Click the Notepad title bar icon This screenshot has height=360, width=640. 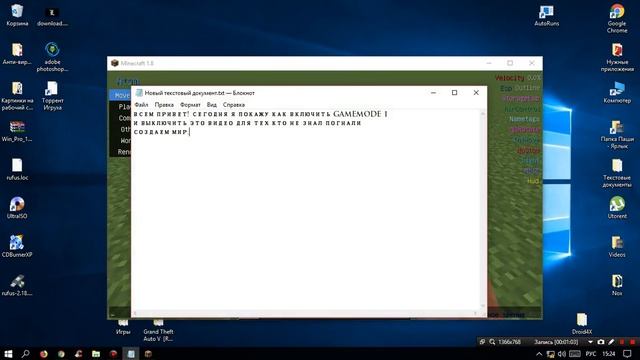pyautogui.click(x=139, y=93)
